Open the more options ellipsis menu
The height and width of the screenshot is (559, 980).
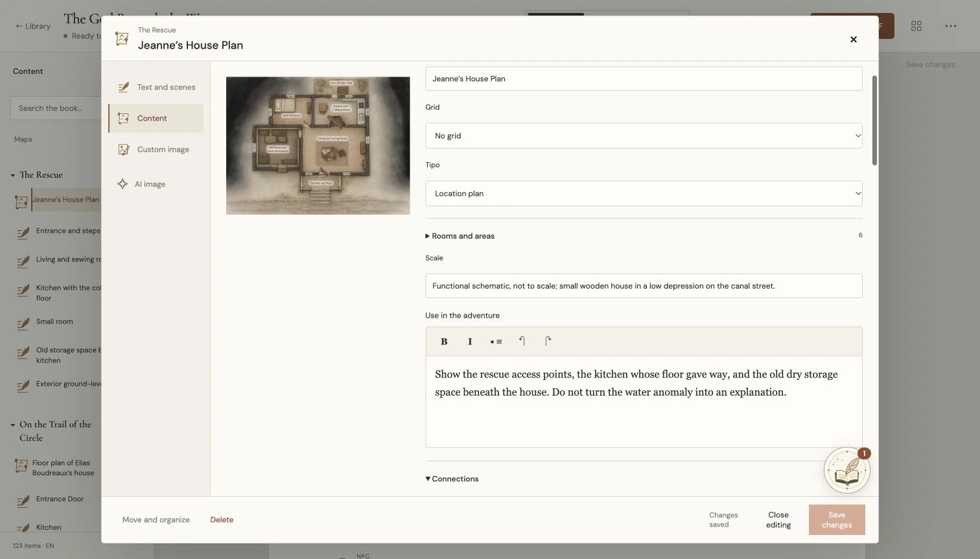click(x=951, y=26)
